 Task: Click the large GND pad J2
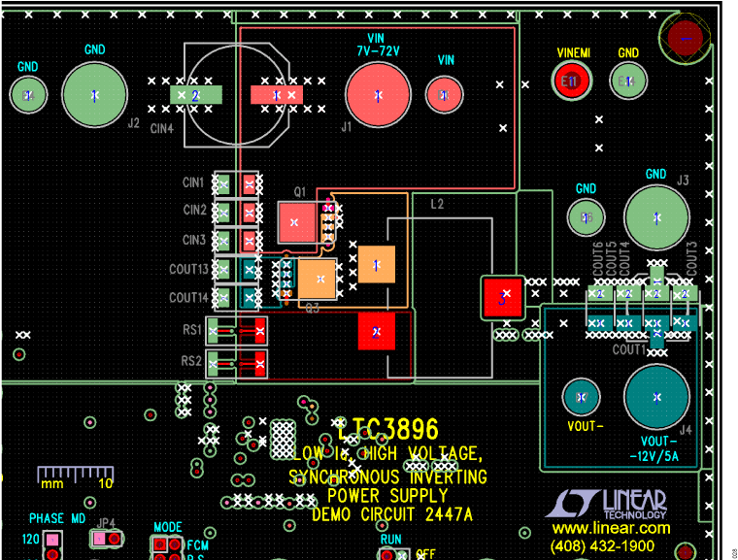point(94,95)
